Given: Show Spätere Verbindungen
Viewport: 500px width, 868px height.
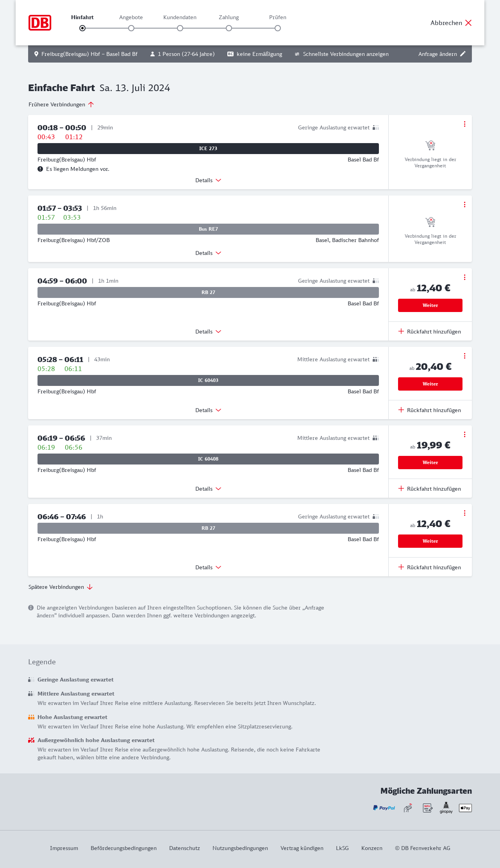Looking at the screenshot, I should pos(61,587).
